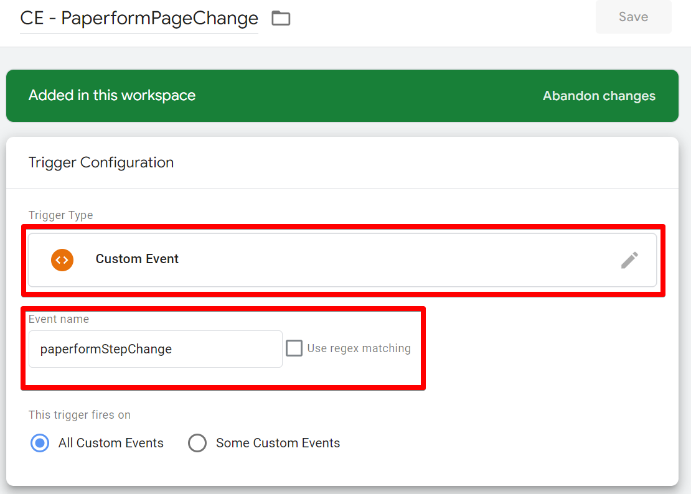Click the Trigger Type field label

pos(60,216)
